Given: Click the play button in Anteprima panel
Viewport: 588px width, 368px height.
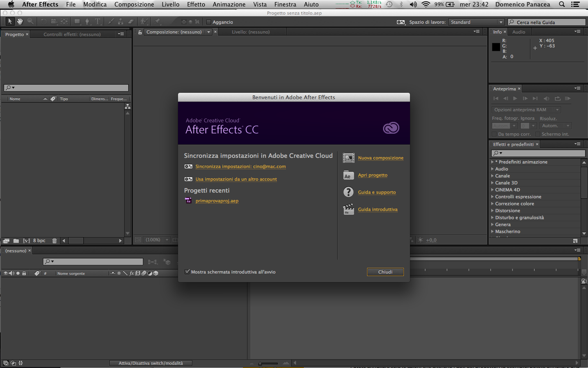Looking at the screenshot, I should tap(515, 99).
